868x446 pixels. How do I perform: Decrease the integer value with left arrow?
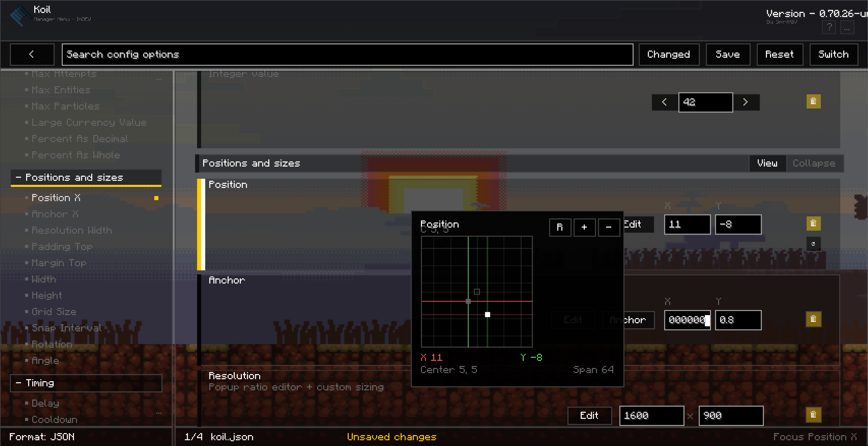664,102
